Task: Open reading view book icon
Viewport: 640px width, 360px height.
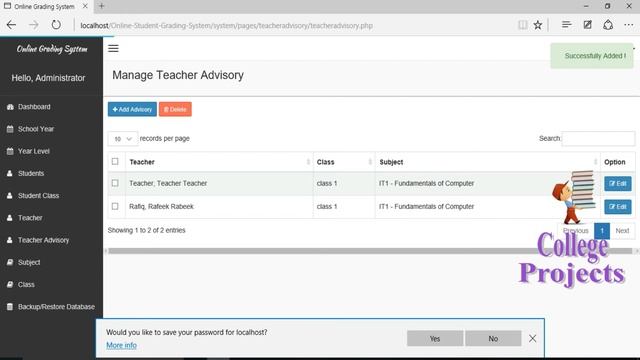Action: pos(522,25)
